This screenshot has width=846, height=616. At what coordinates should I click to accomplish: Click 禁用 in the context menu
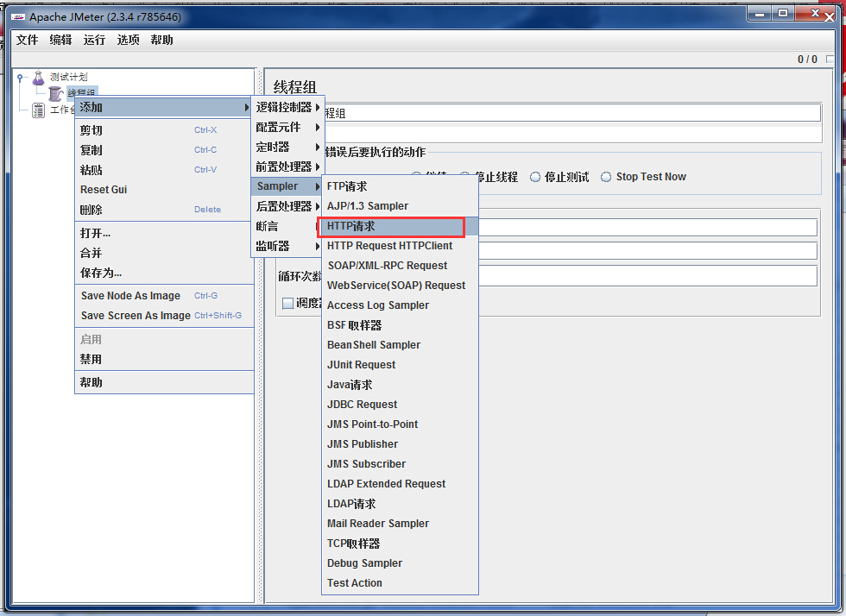(164, 359)
